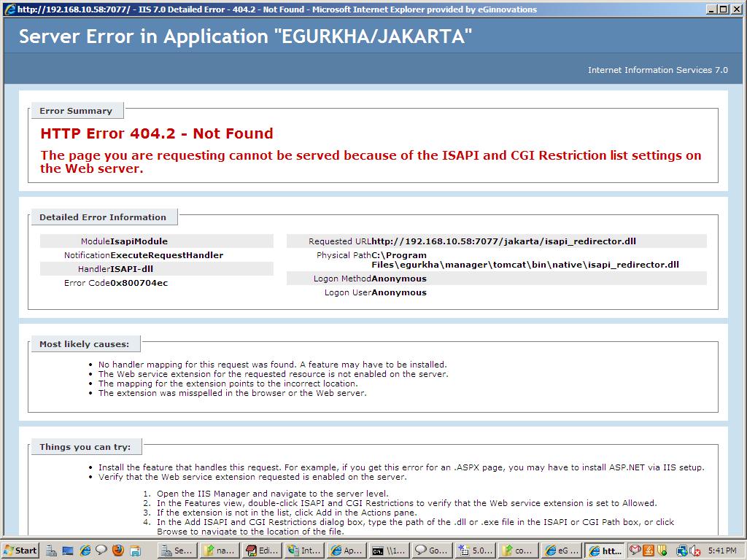Screen dimensions: 747x560
Task: Switch to the 'co...' folder taskbar button
Action: click(x=517, y=551)
